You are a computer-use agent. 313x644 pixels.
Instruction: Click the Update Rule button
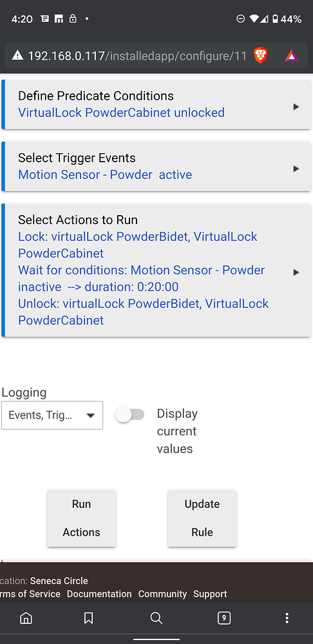click(202, 518)
